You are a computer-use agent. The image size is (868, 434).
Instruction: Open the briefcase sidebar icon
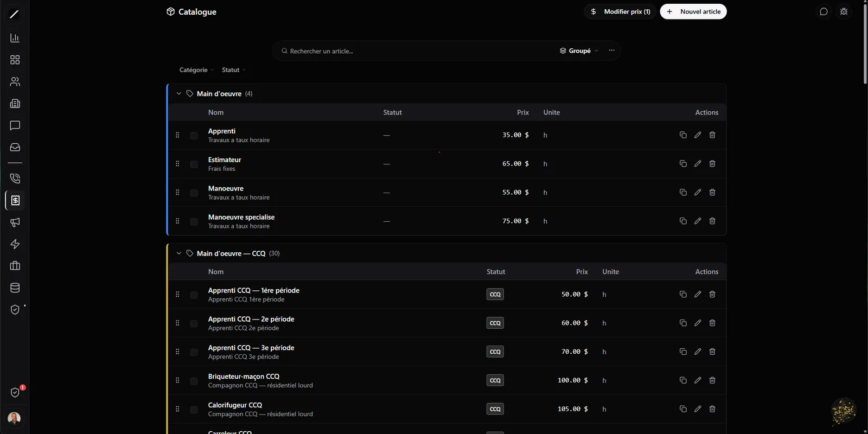pyautogui.click(x=15, y=266)
